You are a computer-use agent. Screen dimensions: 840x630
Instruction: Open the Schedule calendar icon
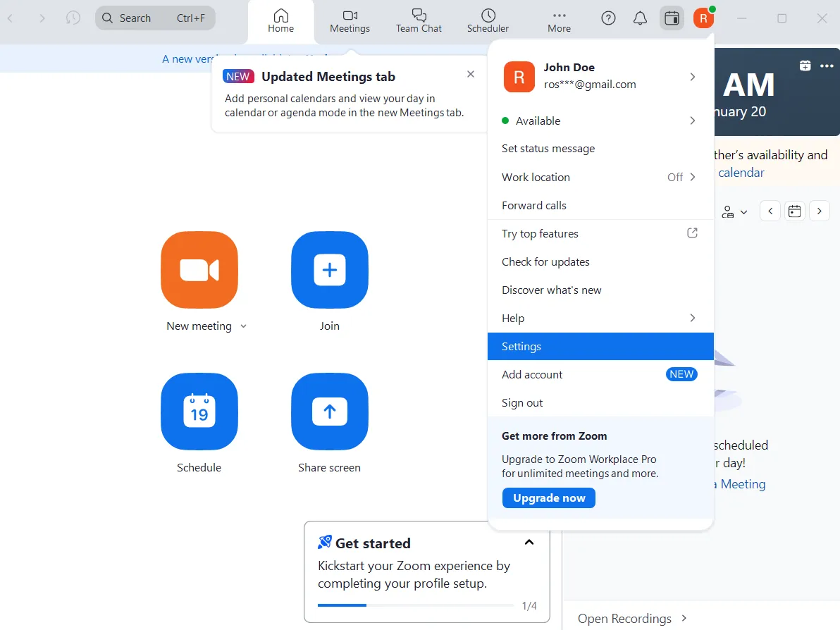199,412
